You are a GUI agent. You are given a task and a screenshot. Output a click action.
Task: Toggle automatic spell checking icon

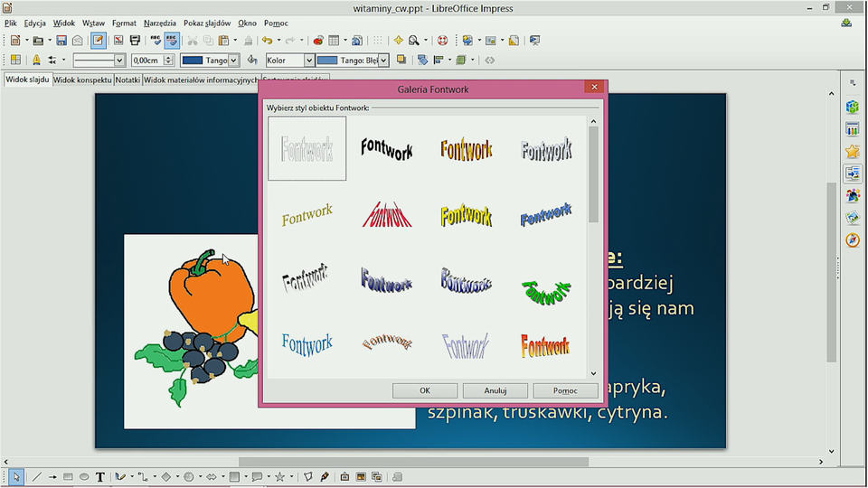[x=171, y=41]
